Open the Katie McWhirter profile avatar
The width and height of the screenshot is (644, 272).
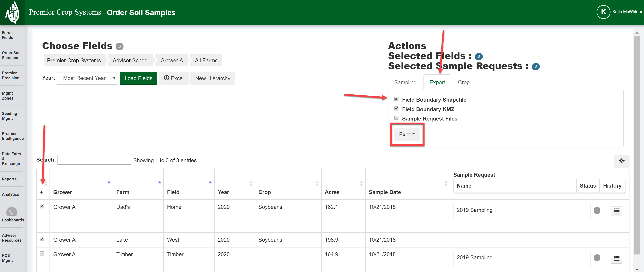[603, 12]
